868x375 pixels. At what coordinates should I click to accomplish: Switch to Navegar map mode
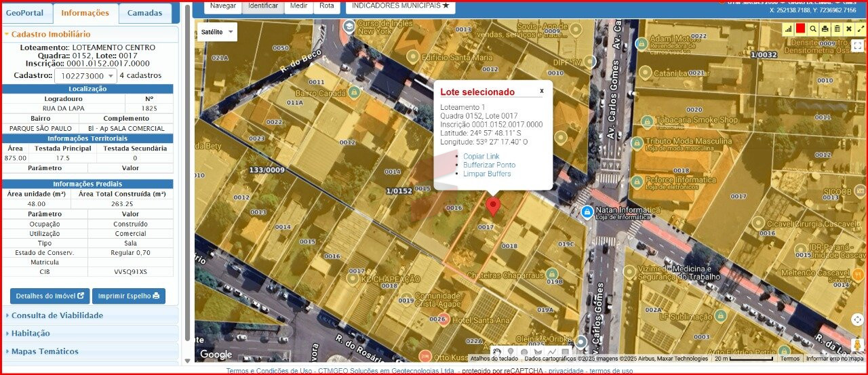tap(222, 5)
